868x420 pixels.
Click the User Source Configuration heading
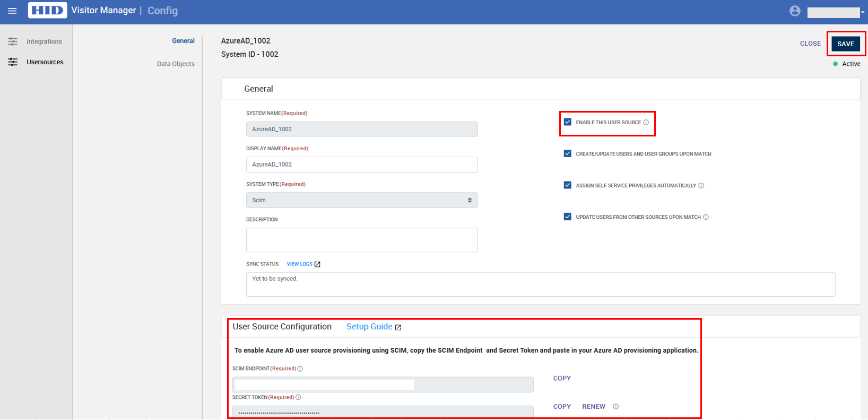[x=282, y=327]
